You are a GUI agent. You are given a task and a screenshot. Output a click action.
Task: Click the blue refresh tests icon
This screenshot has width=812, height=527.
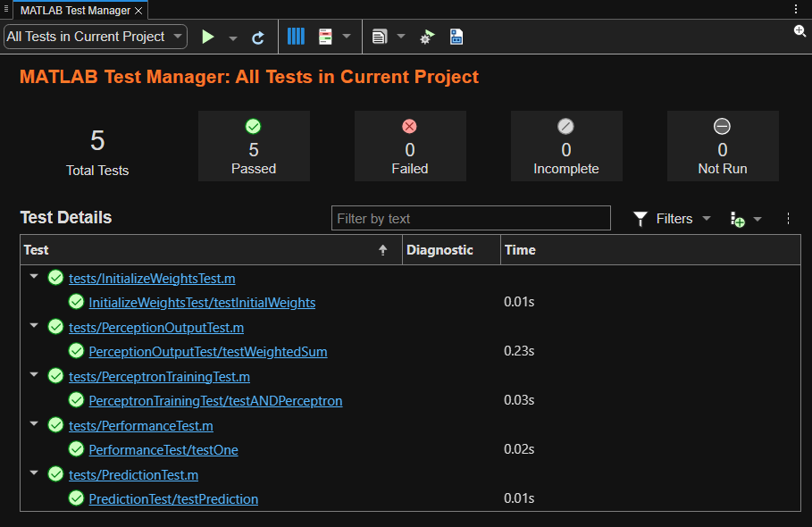pos(258,38)
